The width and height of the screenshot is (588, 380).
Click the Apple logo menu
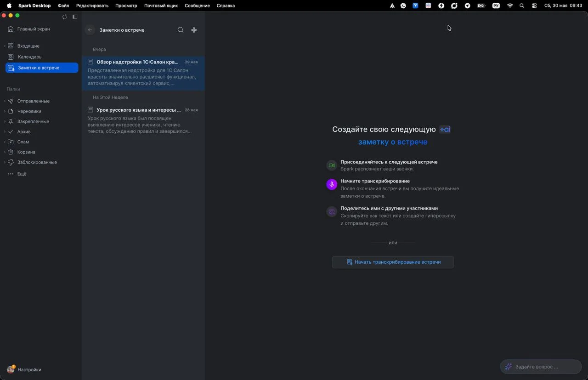coord(9,6)
